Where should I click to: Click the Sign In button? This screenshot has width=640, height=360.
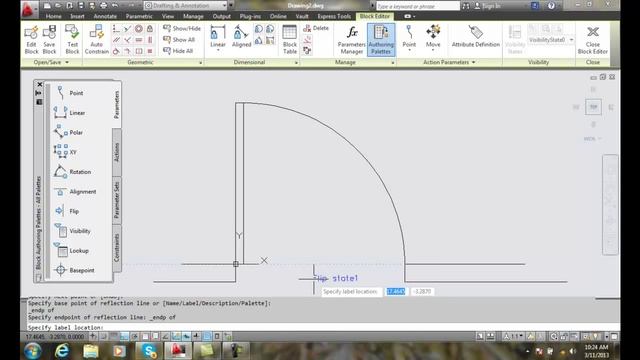pos(487,6)
